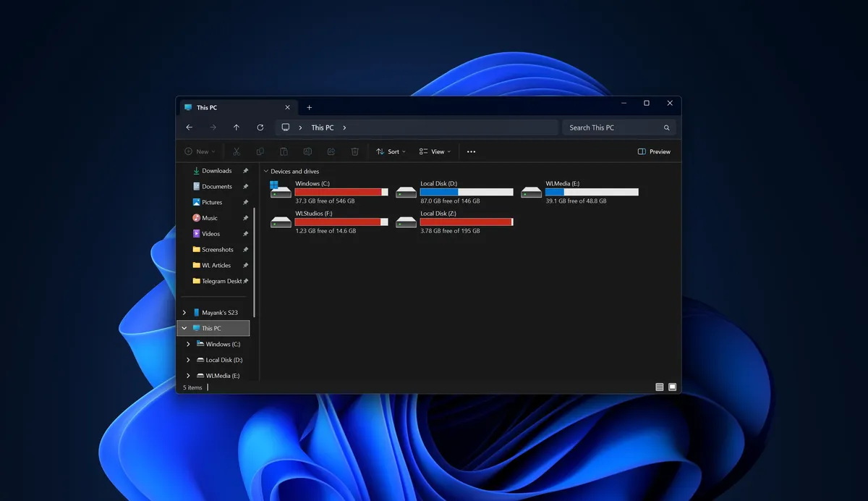The image size is (868, 501).
Task: Select the Cut icon in toolbar
Action: [237, 151]
